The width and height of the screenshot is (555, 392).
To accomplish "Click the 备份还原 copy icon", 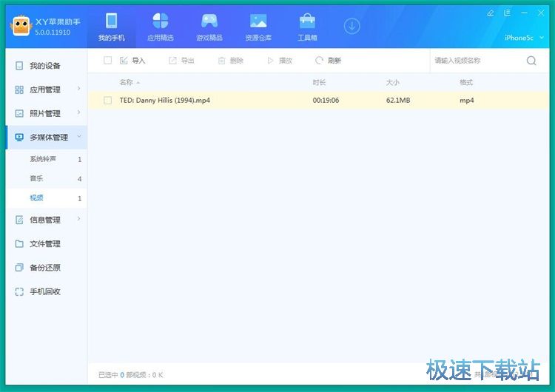I will (19, 268).
